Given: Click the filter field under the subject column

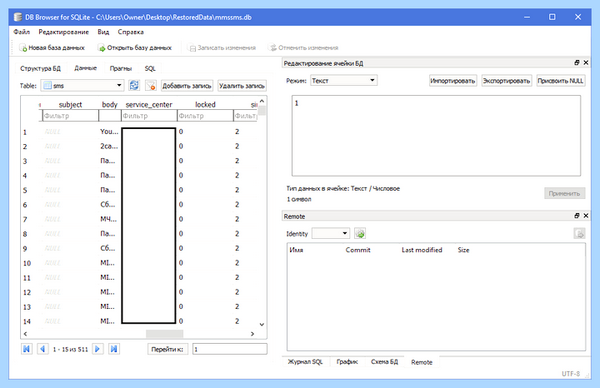Looking at the screenshot, I should [69, 116].
